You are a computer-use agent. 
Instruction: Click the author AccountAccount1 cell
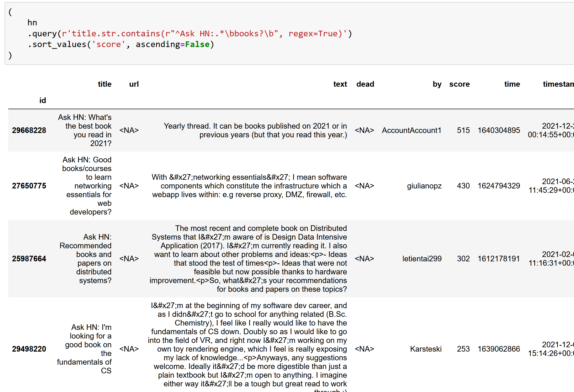411,130
